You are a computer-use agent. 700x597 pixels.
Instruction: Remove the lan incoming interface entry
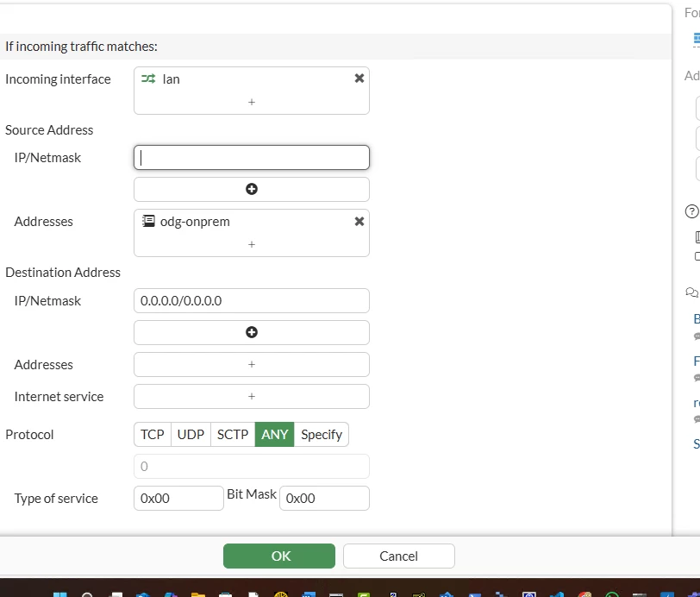point(359,79)
